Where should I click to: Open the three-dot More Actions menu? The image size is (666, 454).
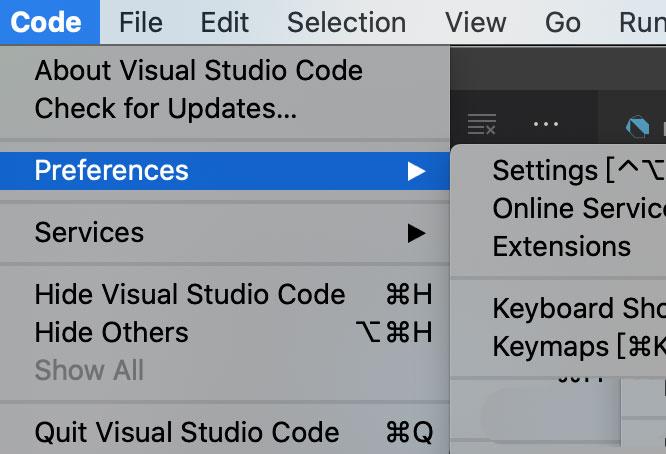click(x=546, y=125)
